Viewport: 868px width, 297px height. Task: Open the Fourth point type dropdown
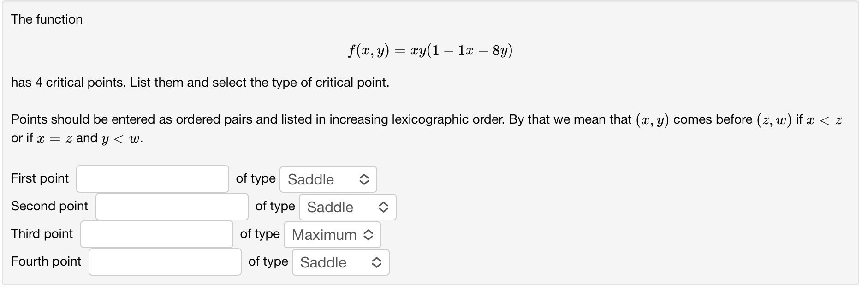point(341,262)
